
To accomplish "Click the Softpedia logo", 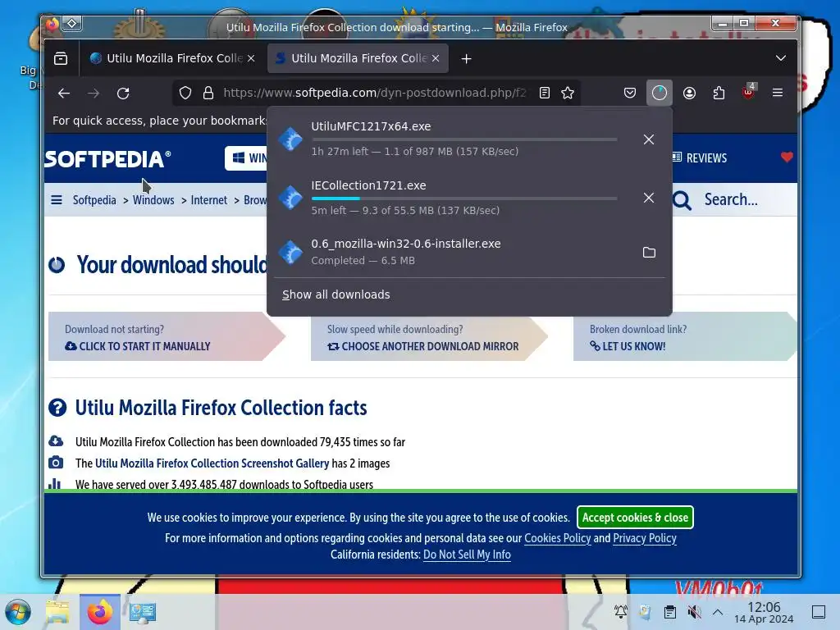I will 107,159.
